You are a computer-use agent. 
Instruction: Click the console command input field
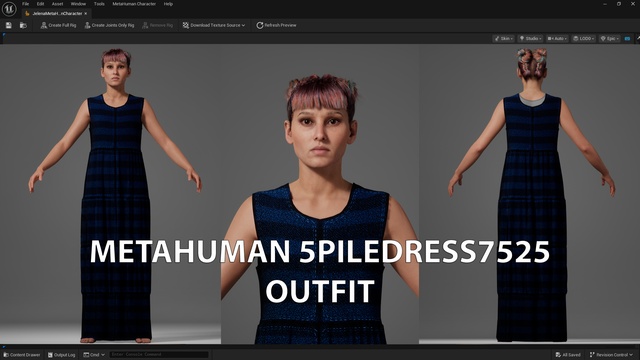159,355
